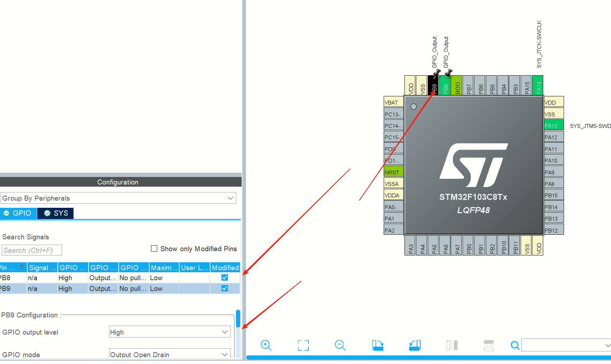This screenshot has width=611, height=364.
Task: Open the pin search combo box arrow
Action: click(x=607, y=345)
